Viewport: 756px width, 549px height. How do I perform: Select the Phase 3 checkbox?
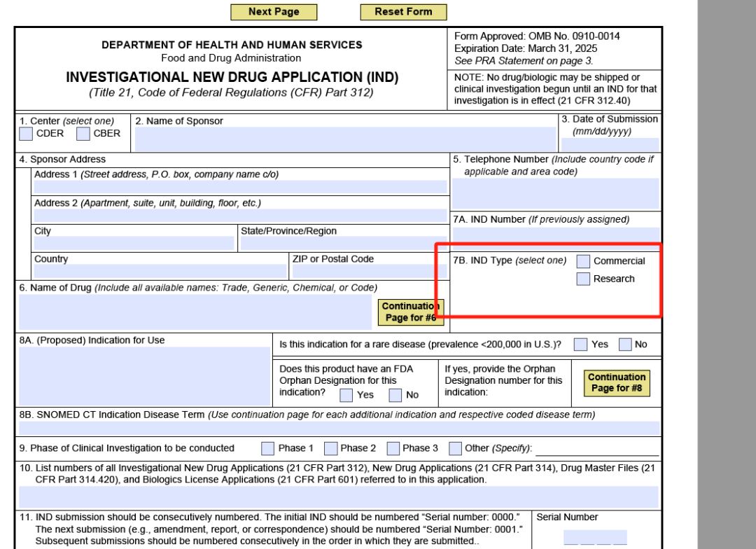tap(393, 448)
